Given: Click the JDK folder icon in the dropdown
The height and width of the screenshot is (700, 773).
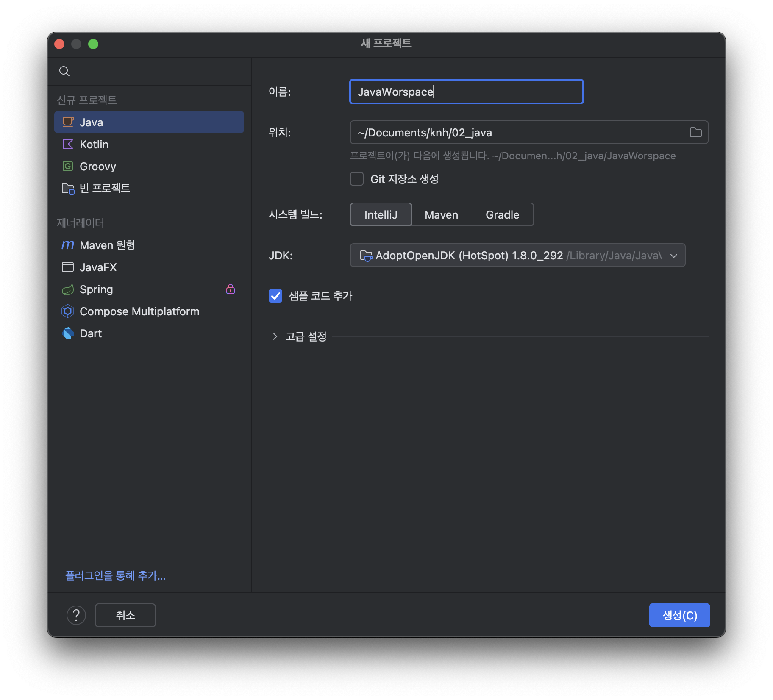Looking at the screenshot, I should [x=366, y=256].
